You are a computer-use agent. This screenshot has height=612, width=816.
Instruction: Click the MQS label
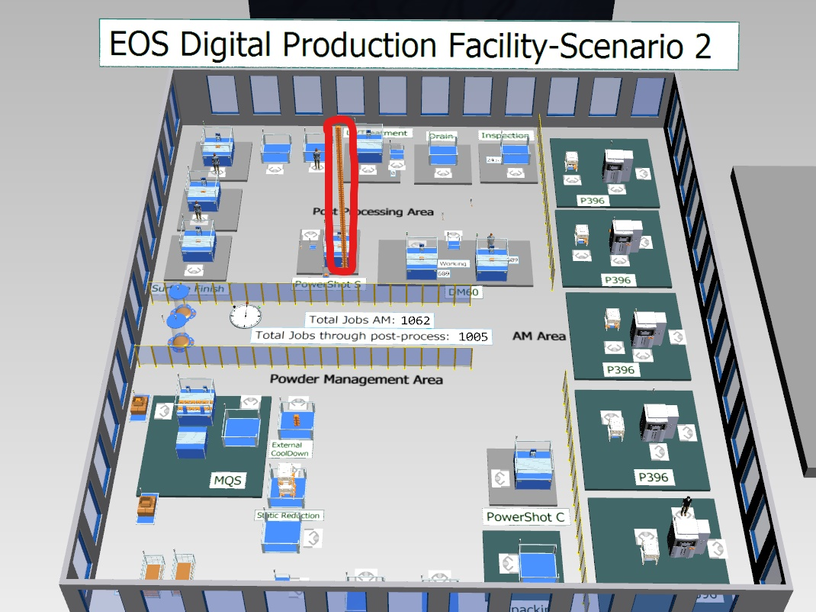click(x=228, y=480)
